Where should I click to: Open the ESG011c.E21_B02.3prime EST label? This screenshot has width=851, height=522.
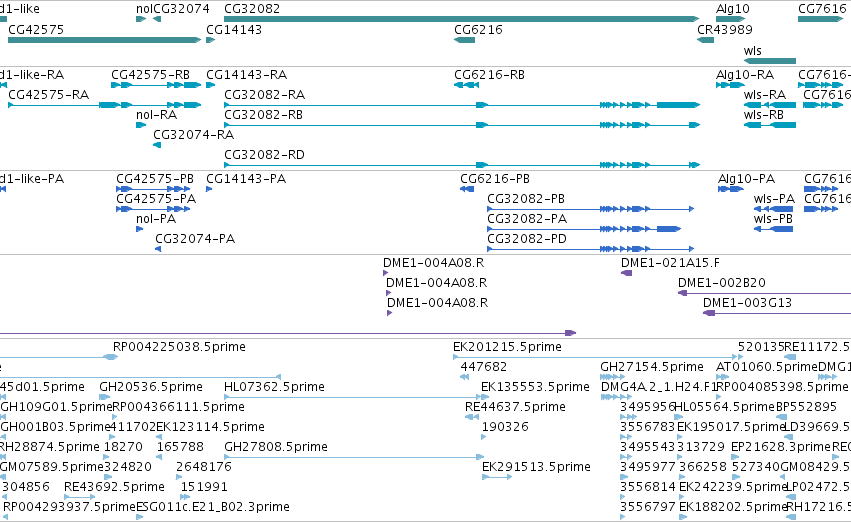pyautogui.click(x=213, y=507)
